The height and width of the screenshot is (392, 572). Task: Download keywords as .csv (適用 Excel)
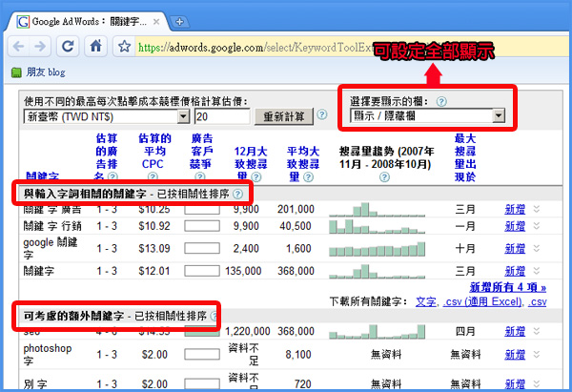482,301
